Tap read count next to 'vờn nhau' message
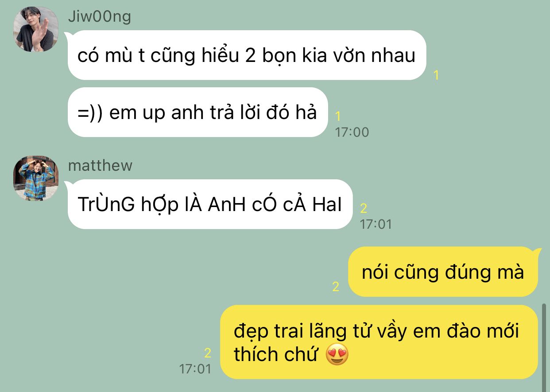The image size is (550, 392). click(x=436, y=75)
